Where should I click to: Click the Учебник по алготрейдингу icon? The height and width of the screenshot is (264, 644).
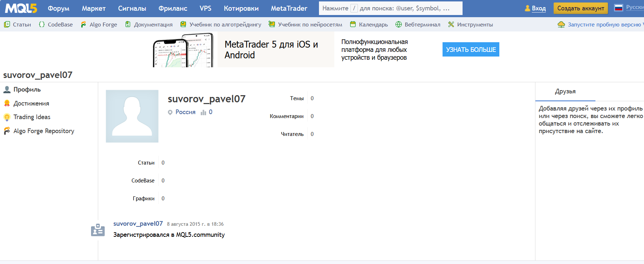[x=183, y=24]
